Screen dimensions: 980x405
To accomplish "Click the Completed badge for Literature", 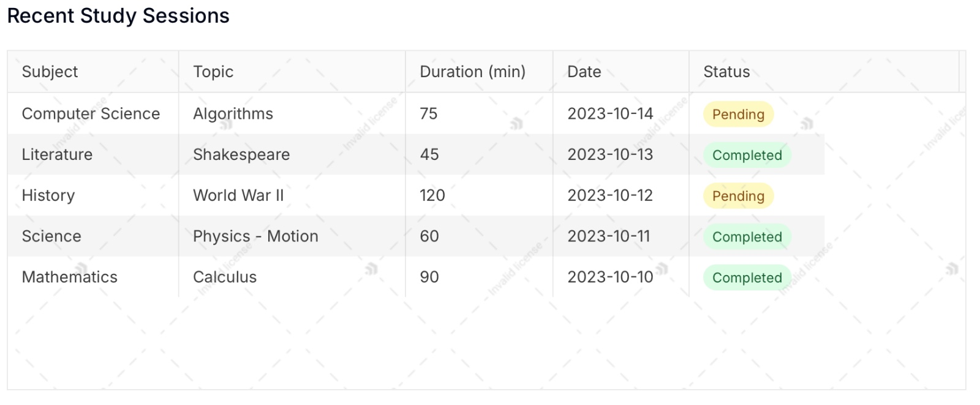I will (747, 155).
